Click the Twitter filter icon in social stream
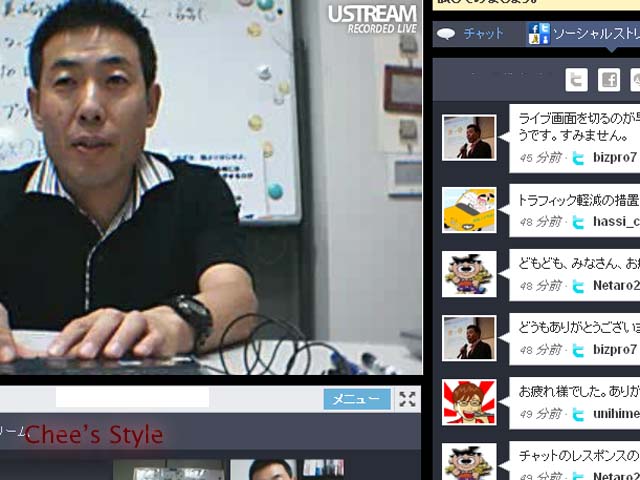This screenshot has height=480, width=640. pyautogui.click(x=576, y=80)
